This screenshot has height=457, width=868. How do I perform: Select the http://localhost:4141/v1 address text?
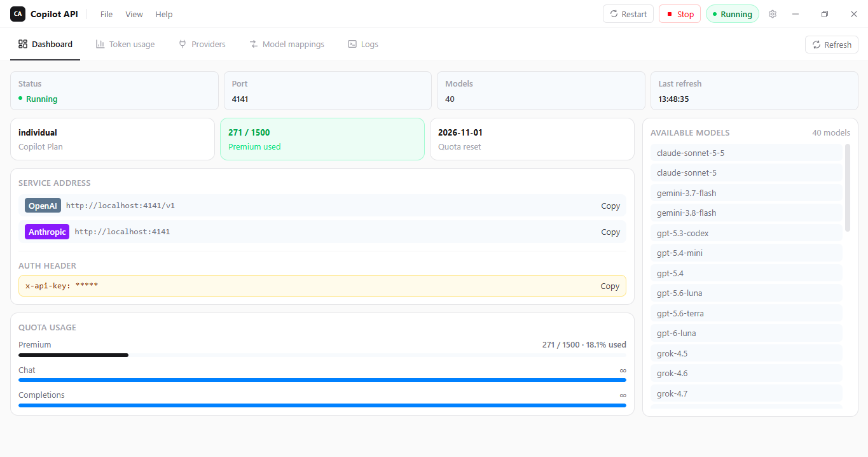[x=120, y=206]
